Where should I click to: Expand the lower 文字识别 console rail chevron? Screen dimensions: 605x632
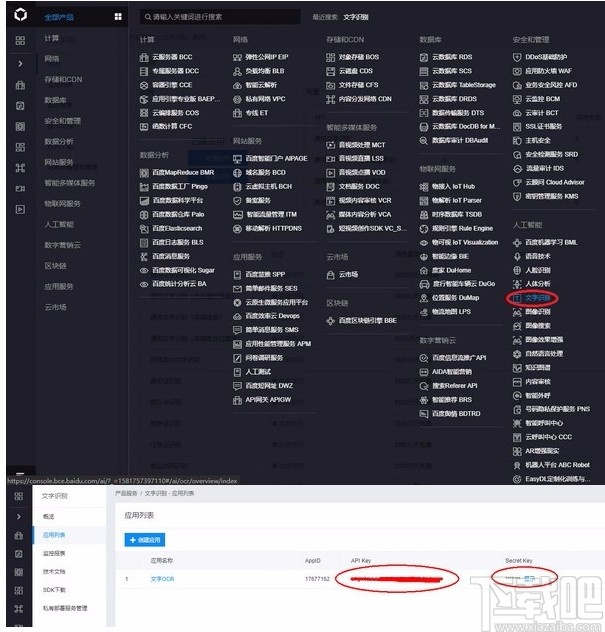[19, 516]
